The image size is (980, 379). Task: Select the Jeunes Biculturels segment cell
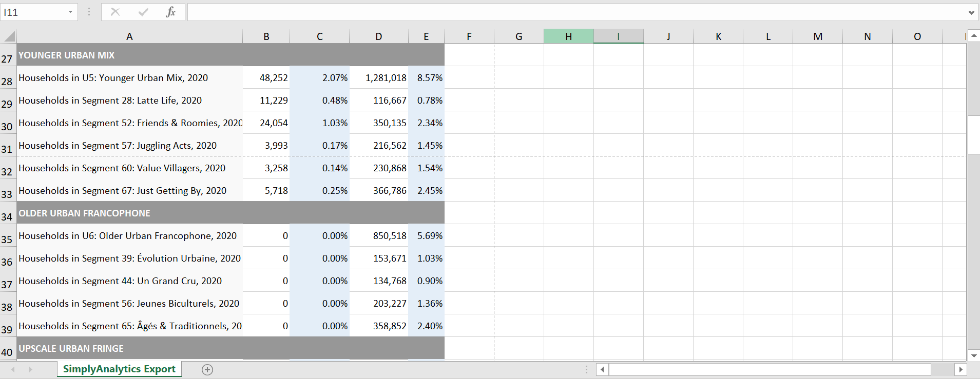129,303
